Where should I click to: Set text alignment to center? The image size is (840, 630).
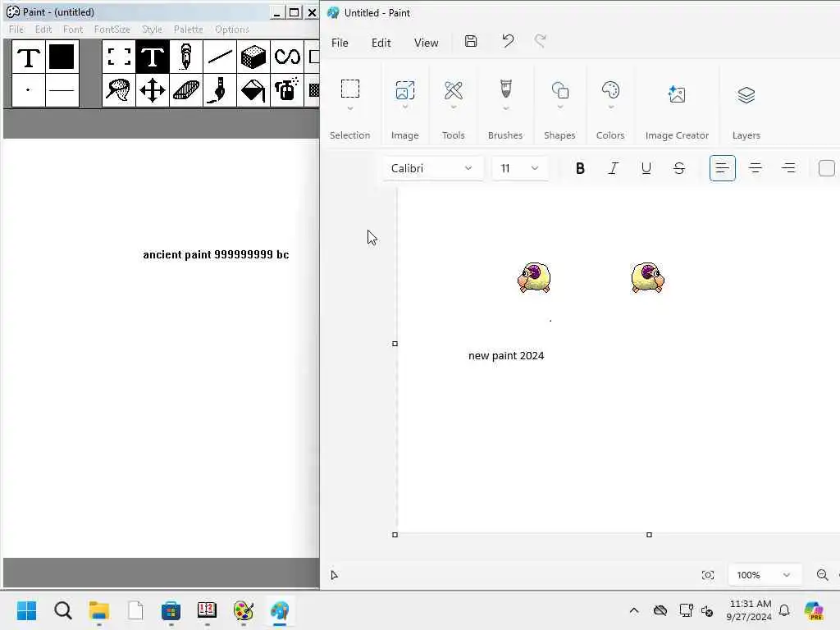(x=756, y=168)
